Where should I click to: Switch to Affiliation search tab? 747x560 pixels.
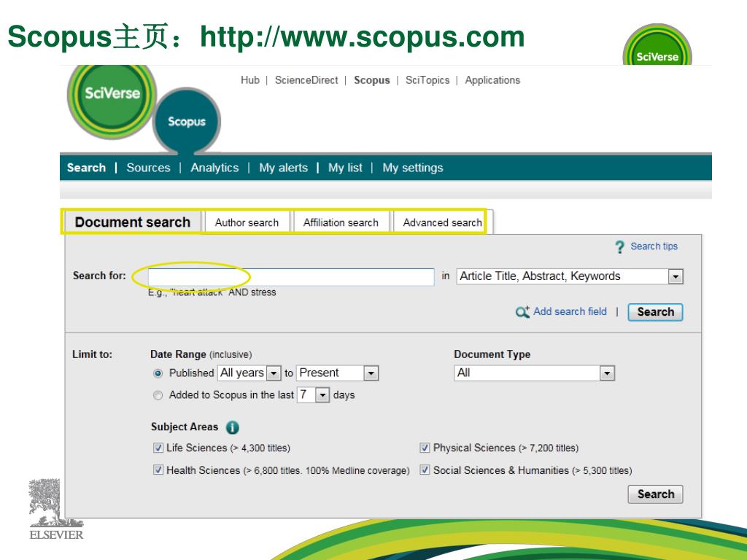click(x=341, y=222)
